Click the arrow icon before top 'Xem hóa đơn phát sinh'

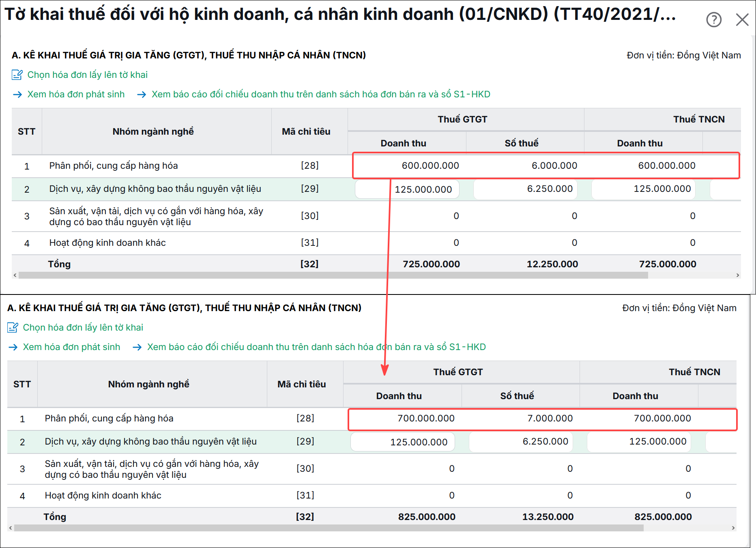[17, 95]
